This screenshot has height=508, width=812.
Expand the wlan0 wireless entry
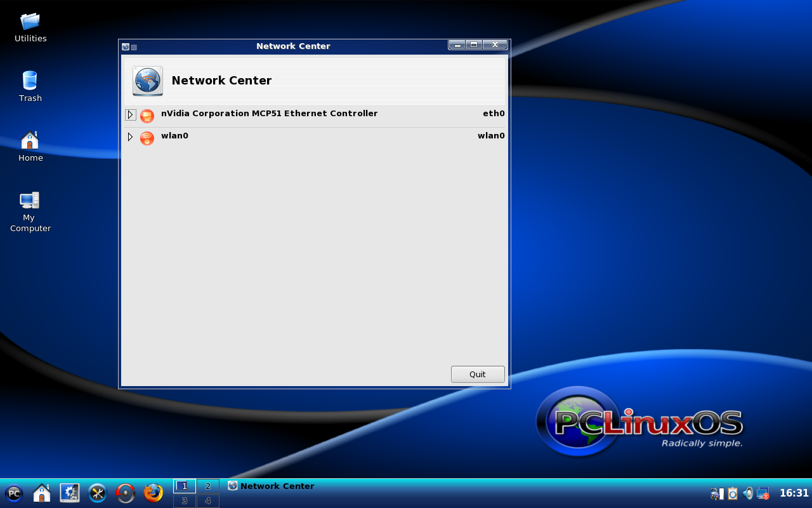pos(130,137)
